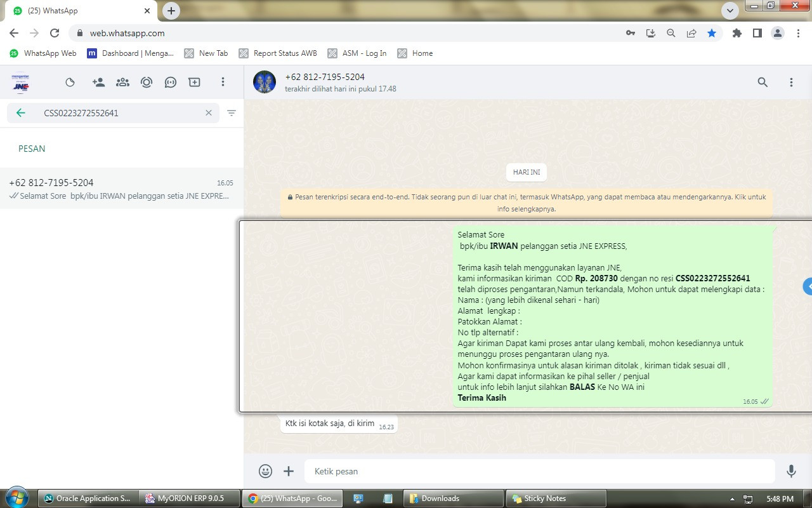The width and height of the screenshot is (812, 508).
Task: Click the browser forward arrow
Action: click(34, 33)
